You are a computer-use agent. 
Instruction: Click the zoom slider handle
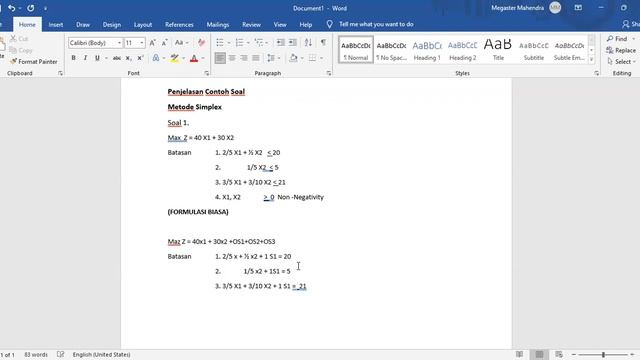pos(603,355)
